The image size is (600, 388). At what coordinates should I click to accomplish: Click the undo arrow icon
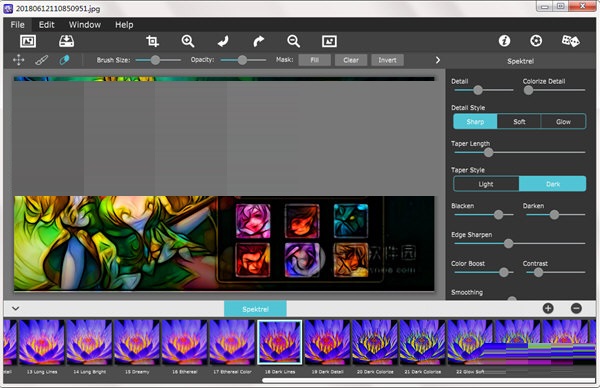click(223, 41)
